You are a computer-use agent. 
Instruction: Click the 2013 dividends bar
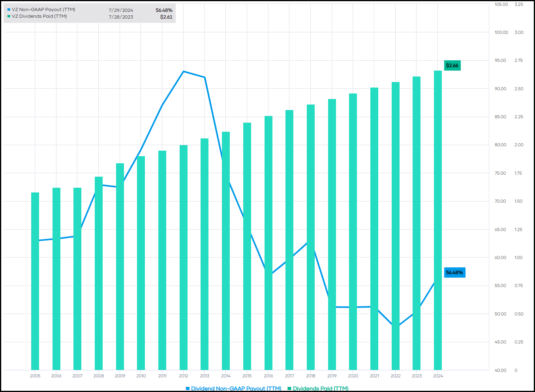coord(205,254)
